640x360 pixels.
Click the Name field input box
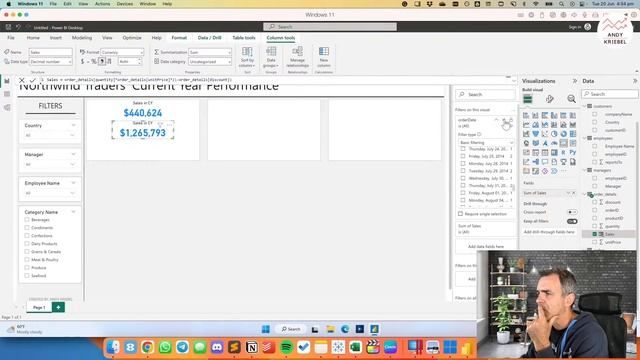(51, 52)
